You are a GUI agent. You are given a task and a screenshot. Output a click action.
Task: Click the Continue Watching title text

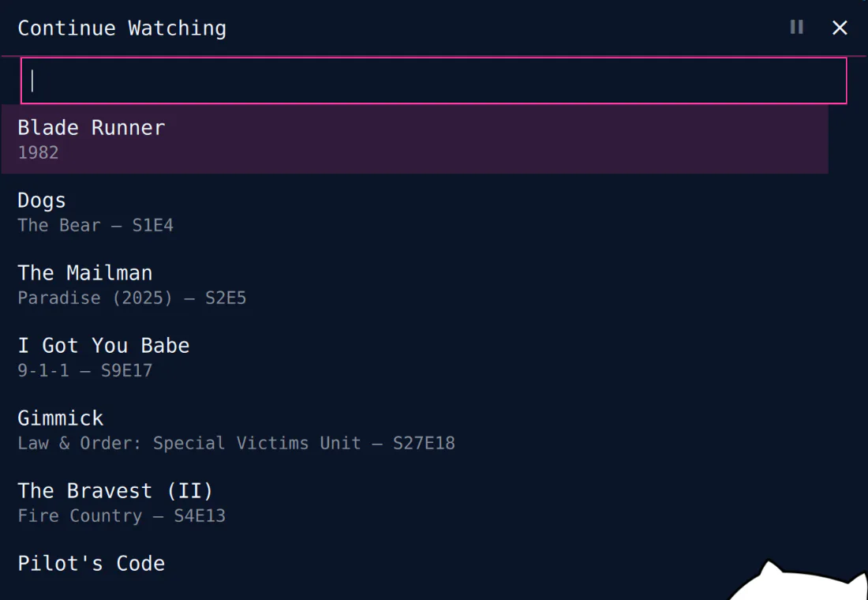(122, 28)
